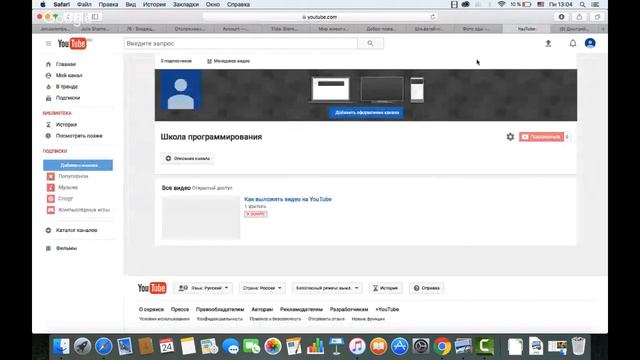This screenshot has height=360, width=640.
Task: Open the История menu in menu bar
Action: pos(154,4)
